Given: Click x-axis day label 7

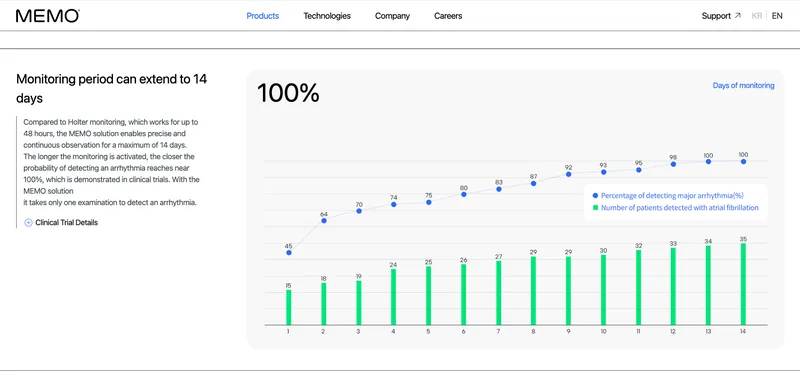Looking at the screenshot, I should click(498, 332).
